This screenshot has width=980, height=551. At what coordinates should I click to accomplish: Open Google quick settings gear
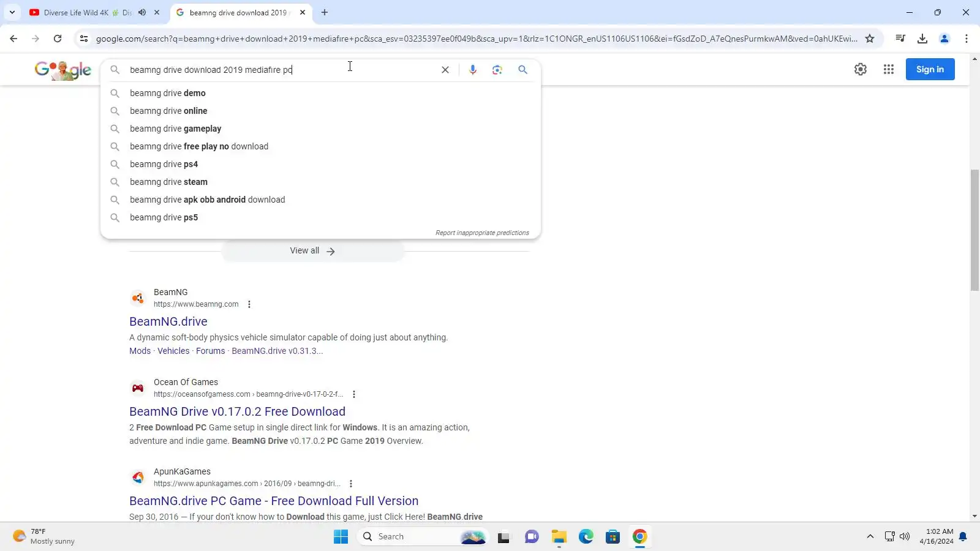click(x=861, y=69)
